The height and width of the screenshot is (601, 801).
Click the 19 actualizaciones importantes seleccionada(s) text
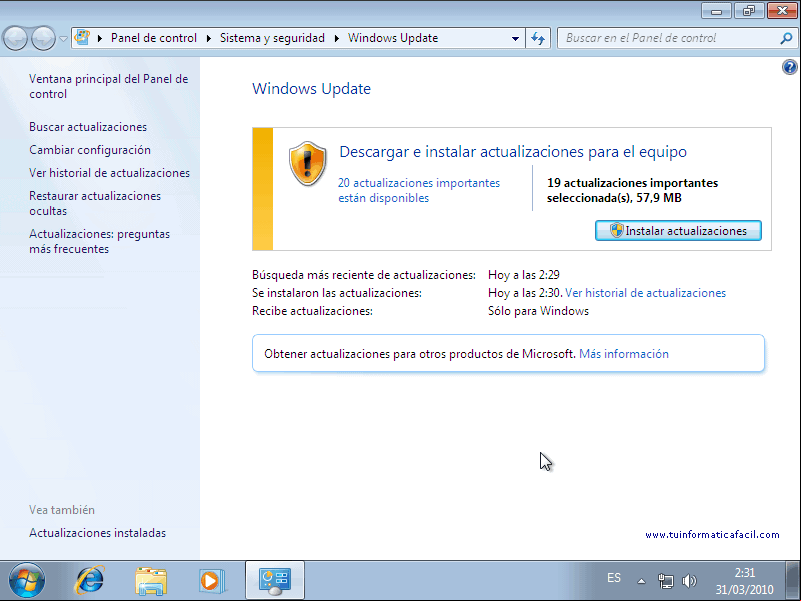[632, 190]
